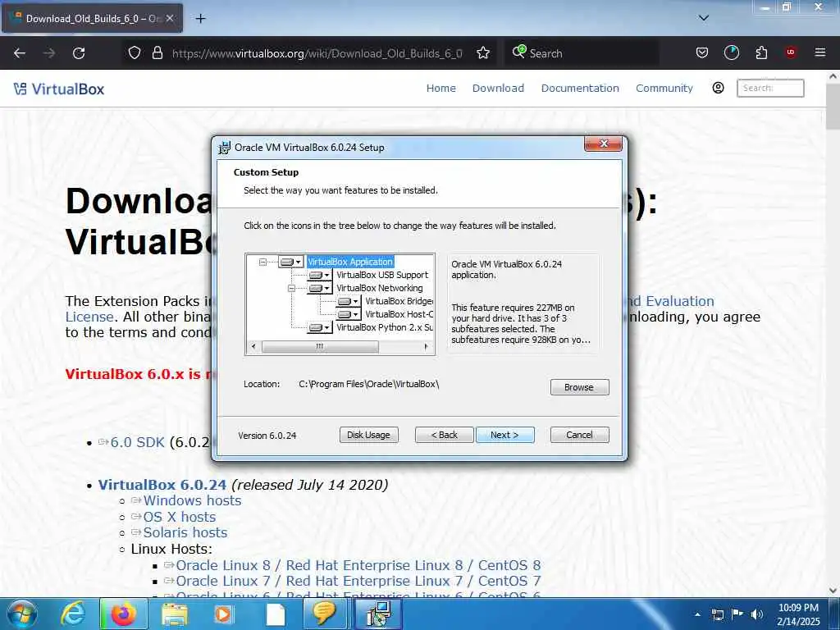Viewport: 840px width, 630px height.
Task: Open Save to Pocket icon
Action: pyautogui.click(x=702, y=53)
